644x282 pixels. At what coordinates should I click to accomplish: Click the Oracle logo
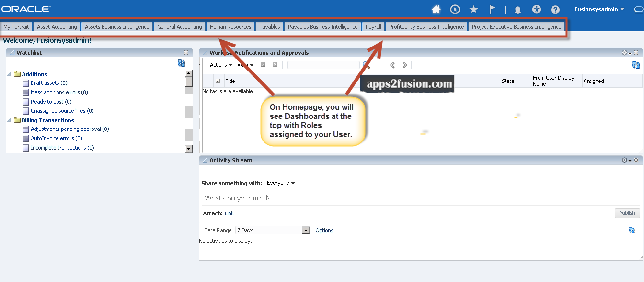(26, 9)
